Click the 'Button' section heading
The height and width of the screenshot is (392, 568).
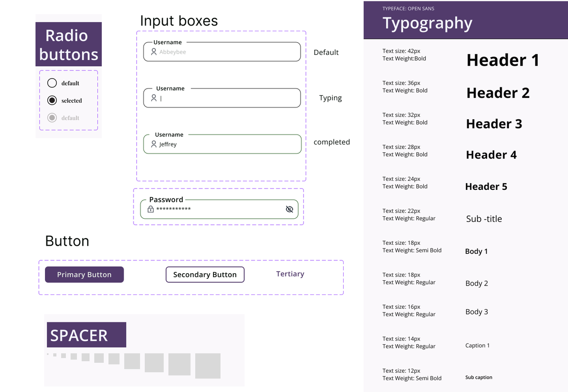(67, 241)
